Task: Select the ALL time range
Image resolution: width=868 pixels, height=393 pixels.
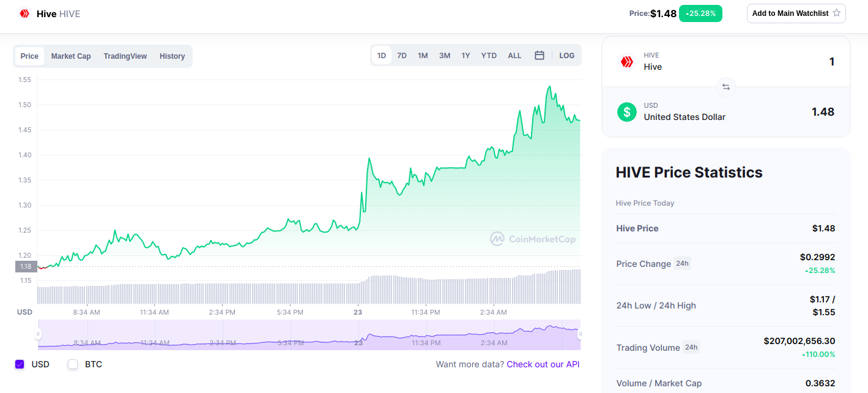Action: pyautogui.click(x=514, y=55)
